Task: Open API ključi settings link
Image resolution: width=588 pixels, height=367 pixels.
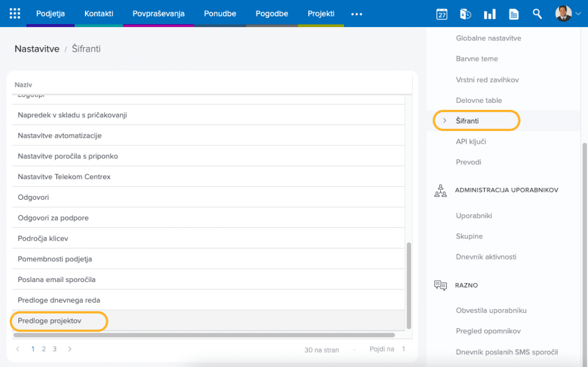Action: [x=471, y=141]
